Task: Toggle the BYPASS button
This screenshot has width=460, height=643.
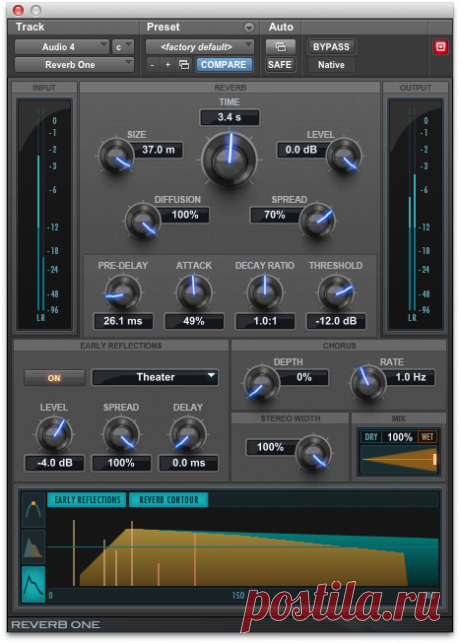Action: coord(331,47)
